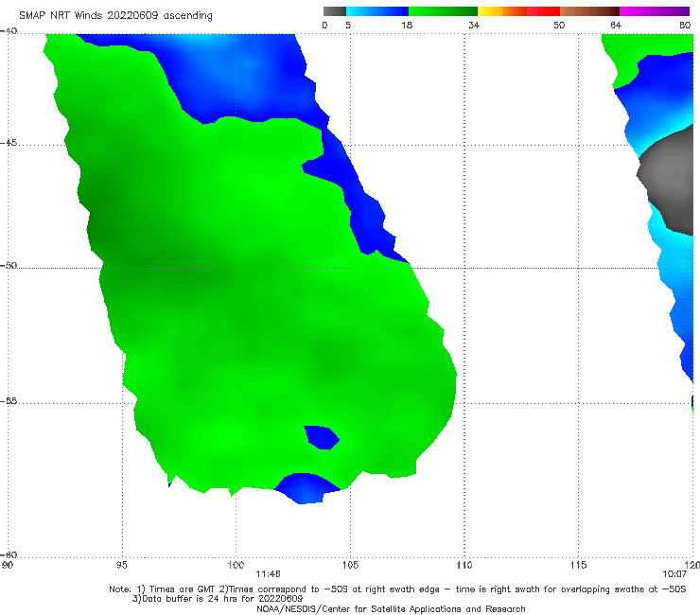
Task: Click the colorbar label '34'
Action: click(x=474, y=25)
